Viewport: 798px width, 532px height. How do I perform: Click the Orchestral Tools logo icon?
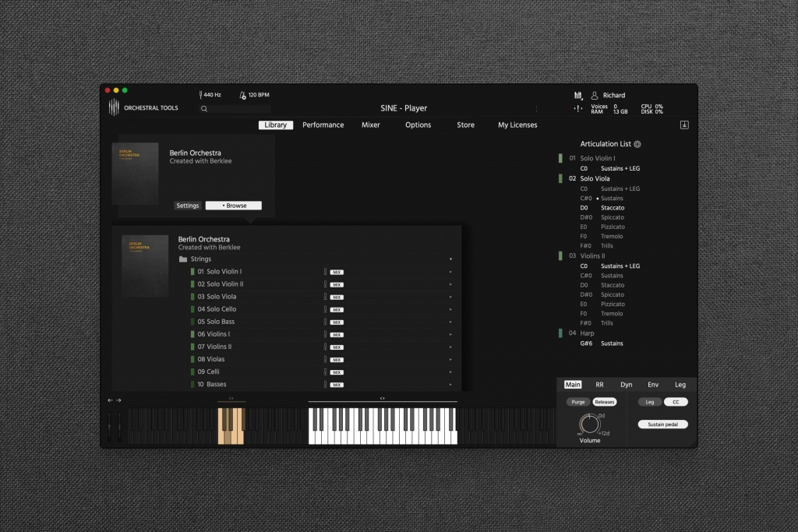click(x=114, y=107)
